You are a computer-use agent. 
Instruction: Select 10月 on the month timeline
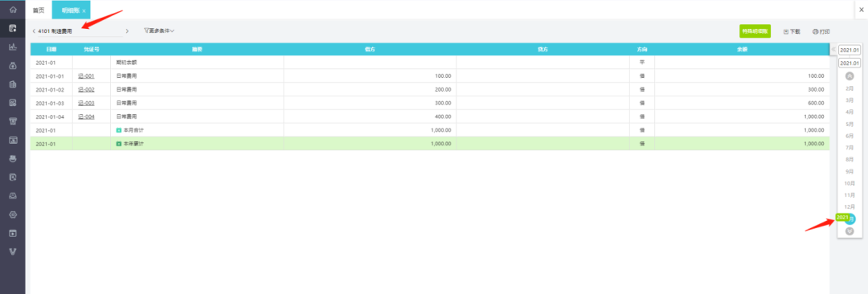[x=850, y=183]
